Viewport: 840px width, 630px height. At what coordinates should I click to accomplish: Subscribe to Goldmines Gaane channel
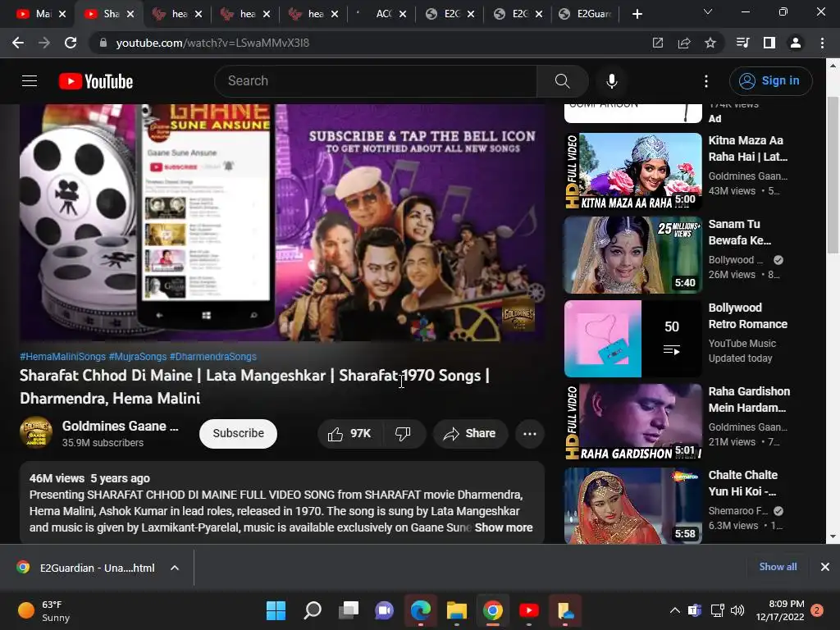click(x=239, y=433)
